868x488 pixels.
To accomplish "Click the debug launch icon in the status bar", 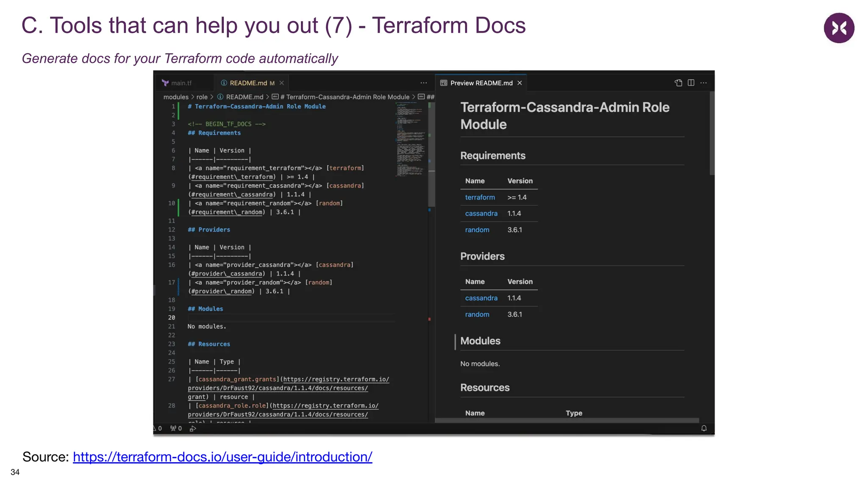I will click(x=193, y=429).
